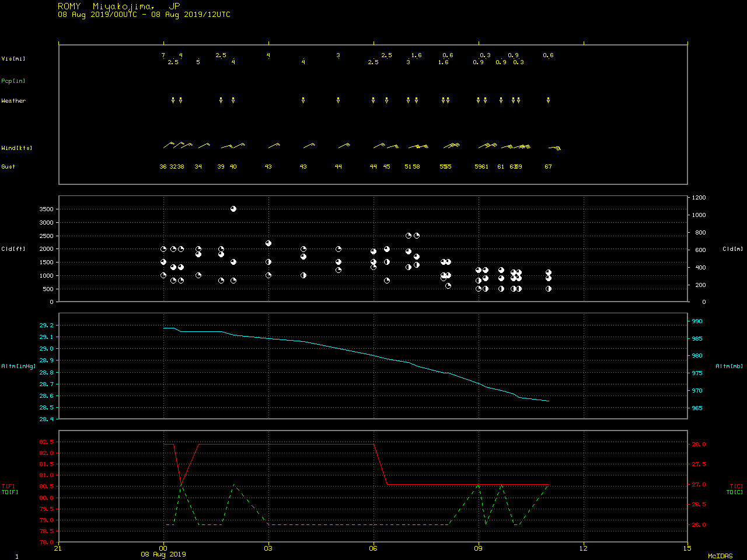The image size is (747, 560).
Task: Click the last weather symbol near 11 UTC
Action: 548,100
